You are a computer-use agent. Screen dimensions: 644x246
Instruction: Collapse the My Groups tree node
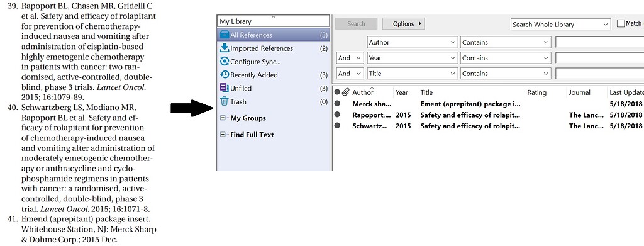pyautogui.click(x=223, y=118)
